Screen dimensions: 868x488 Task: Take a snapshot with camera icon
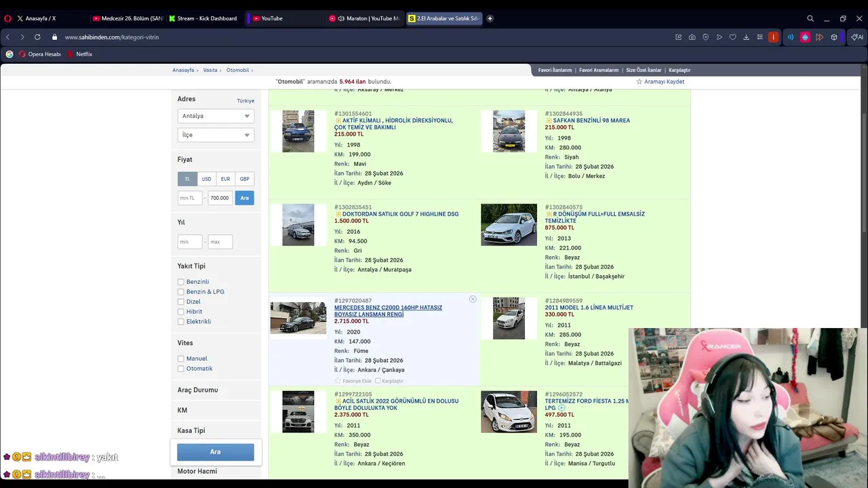point(692,37)
